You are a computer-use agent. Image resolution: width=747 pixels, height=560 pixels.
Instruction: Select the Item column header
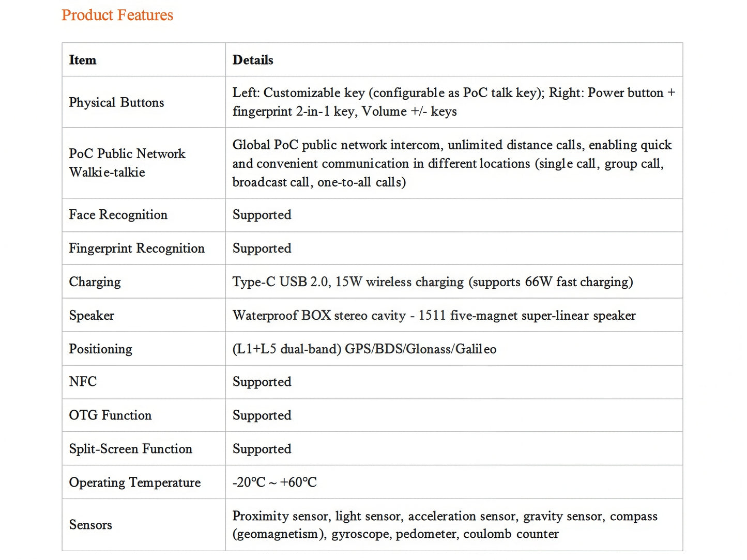pos(83,60)
